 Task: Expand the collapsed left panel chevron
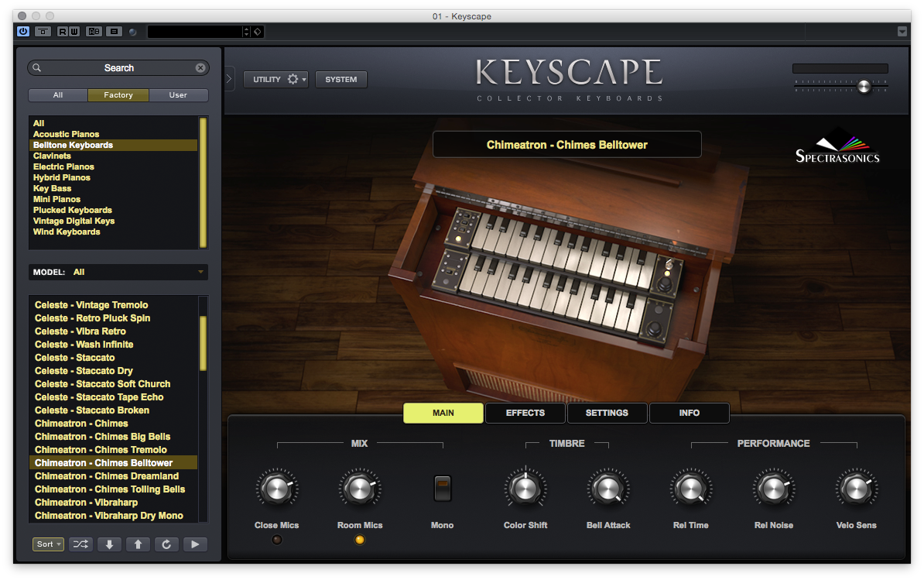228,77
